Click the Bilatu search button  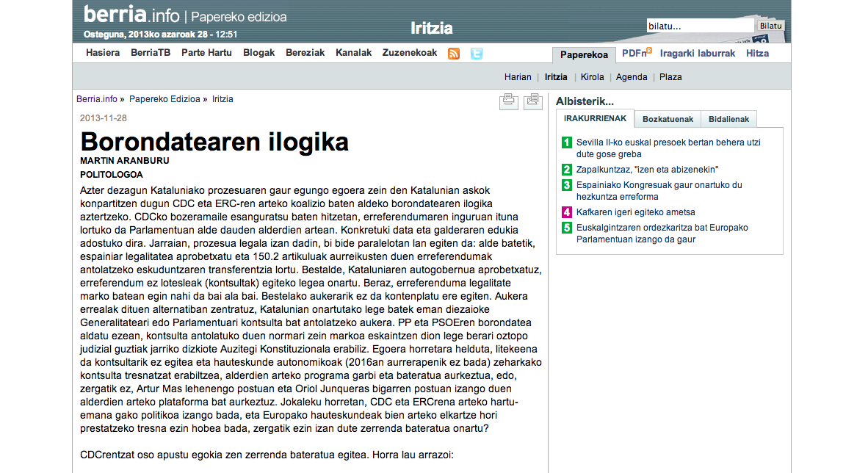coord(770,26)
